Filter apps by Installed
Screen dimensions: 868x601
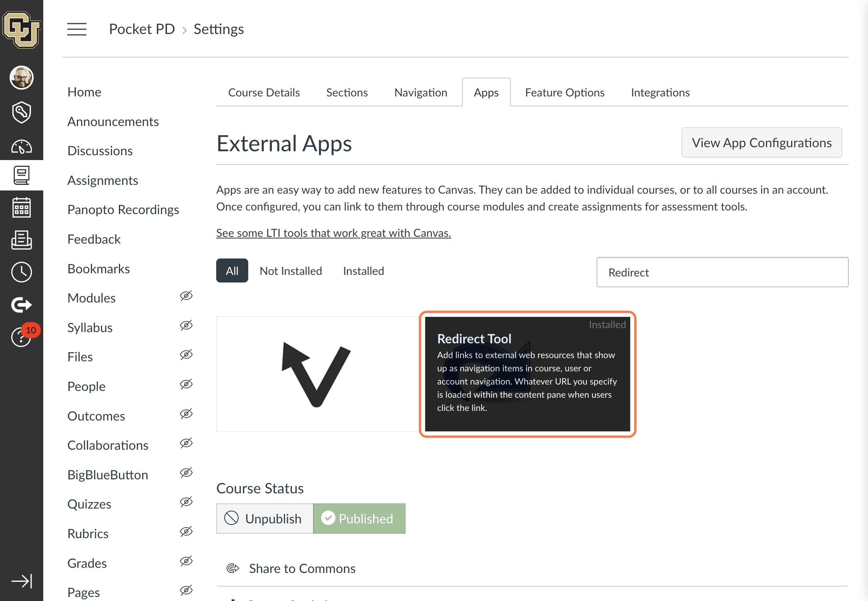point(364,271)
